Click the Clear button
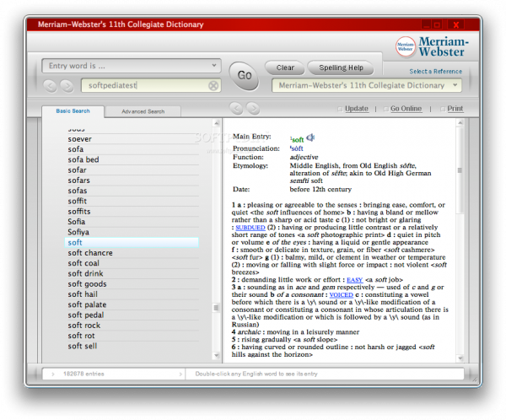The image size is (506, 420). click(285, 67)
